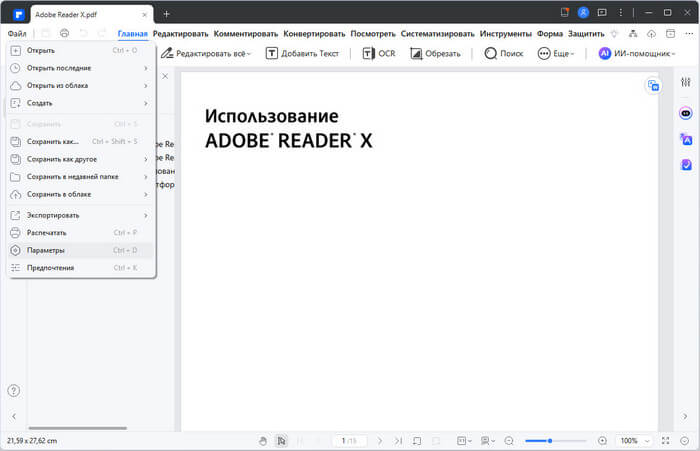700x451 pixels.
Task: Select the hand pan tool in status bar
Action: click(263, 441)
